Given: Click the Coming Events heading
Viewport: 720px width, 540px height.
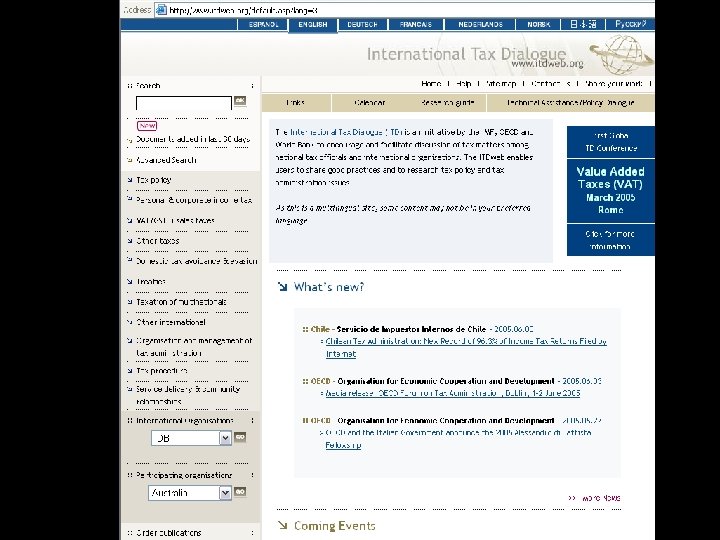Looking at the screenshot, I should (x=335, y=525).
